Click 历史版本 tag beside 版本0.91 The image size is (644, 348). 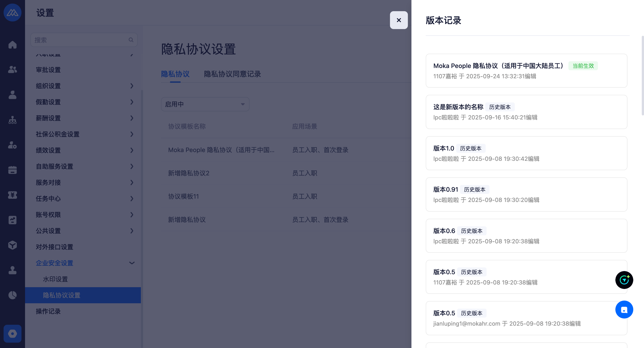tap(475, 189)
